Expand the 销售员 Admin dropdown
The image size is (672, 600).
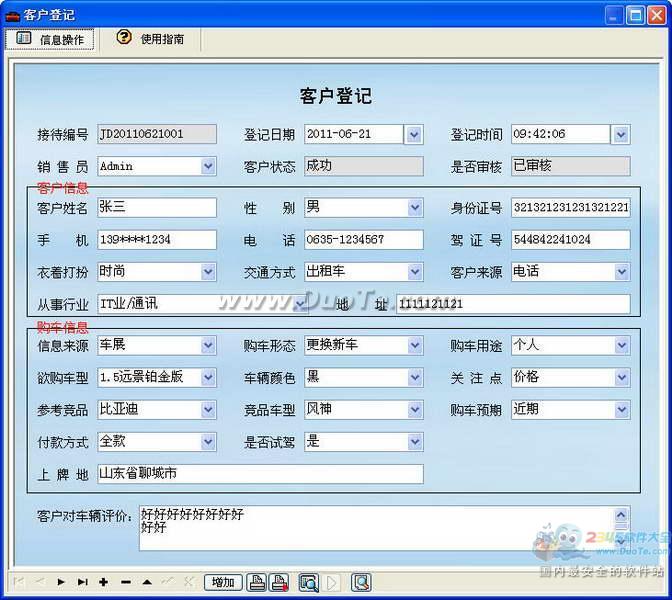208,166
